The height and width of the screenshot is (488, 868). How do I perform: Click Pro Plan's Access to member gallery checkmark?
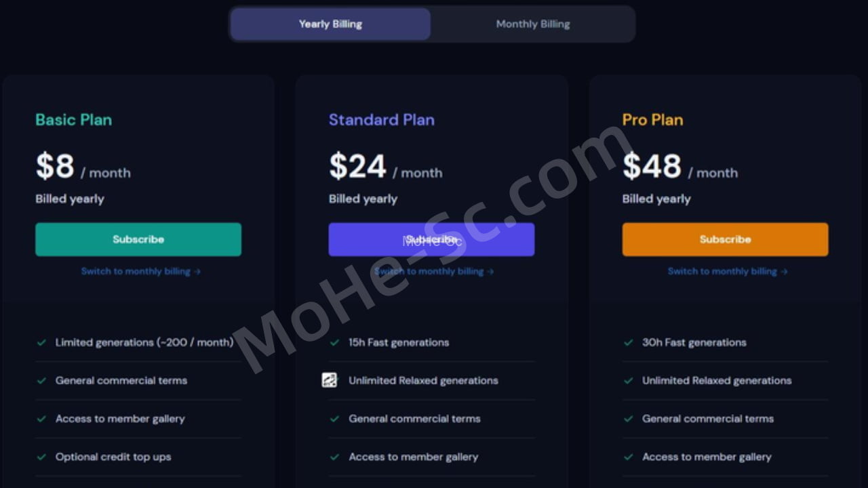(x=628, y=457)
